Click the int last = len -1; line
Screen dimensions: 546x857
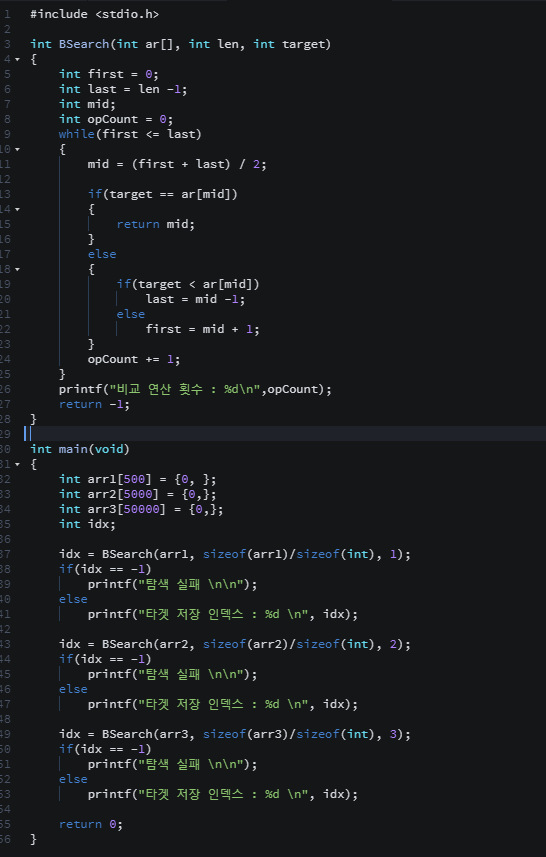(x=123, y=89)
